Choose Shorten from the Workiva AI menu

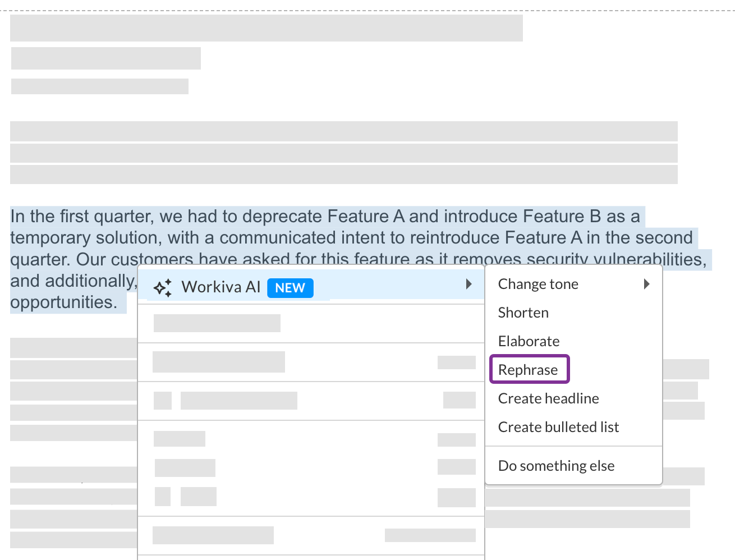coord(523,313)
